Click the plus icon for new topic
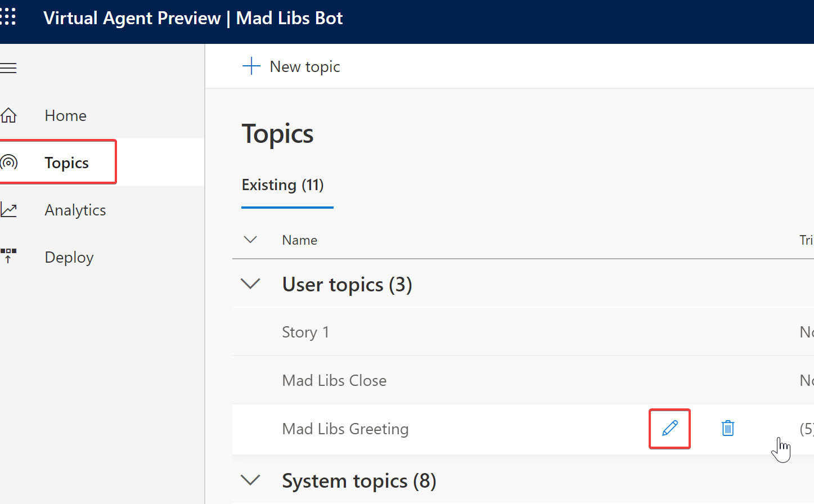The height and width of the screenshot is (504, 814). [251, 66]
